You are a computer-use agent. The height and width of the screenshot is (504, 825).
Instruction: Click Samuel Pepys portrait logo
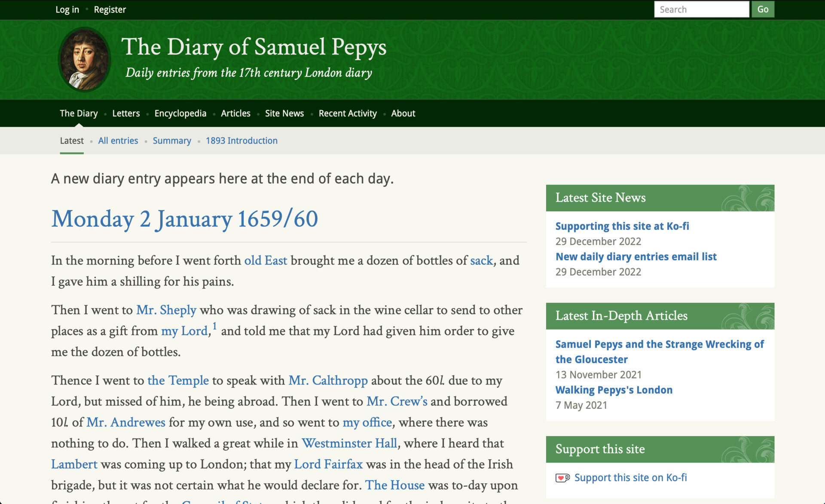point(85,59)
